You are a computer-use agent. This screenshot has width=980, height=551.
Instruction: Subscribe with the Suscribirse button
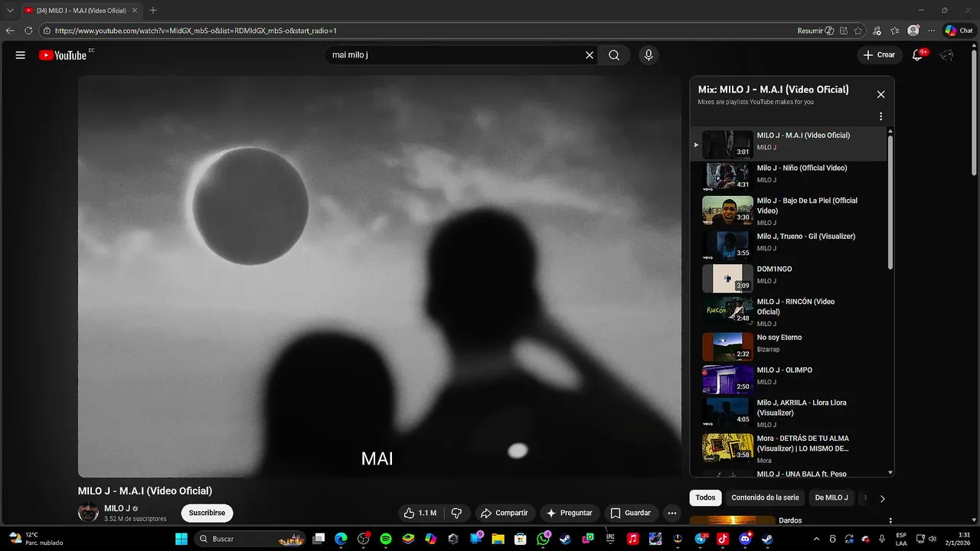tap(207, 513)
